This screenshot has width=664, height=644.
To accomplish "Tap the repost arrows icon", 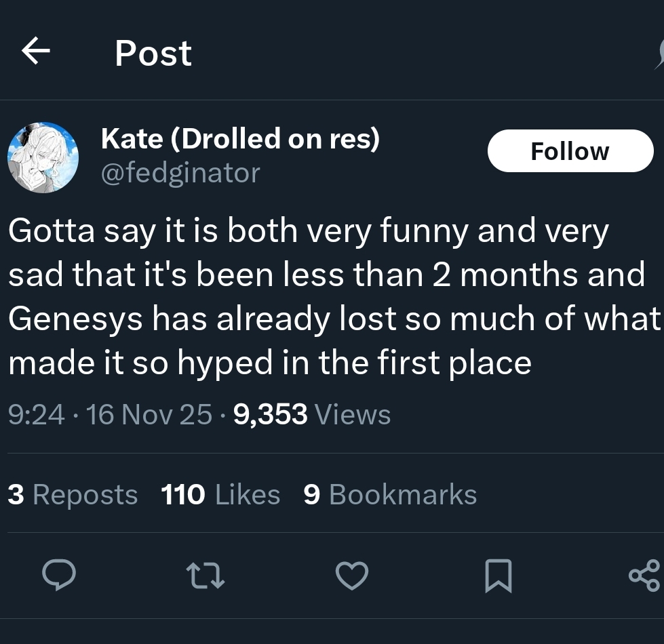I will (x=206, y=575).
